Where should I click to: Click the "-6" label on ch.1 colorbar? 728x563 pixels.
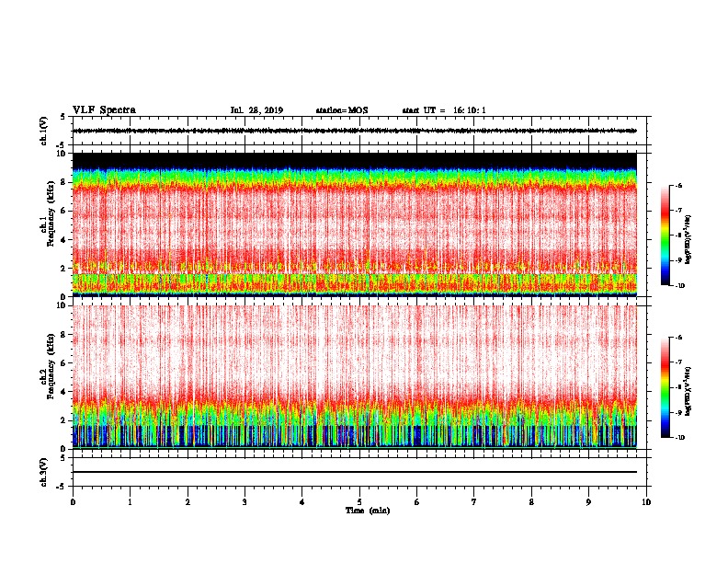tap(678, 185)
